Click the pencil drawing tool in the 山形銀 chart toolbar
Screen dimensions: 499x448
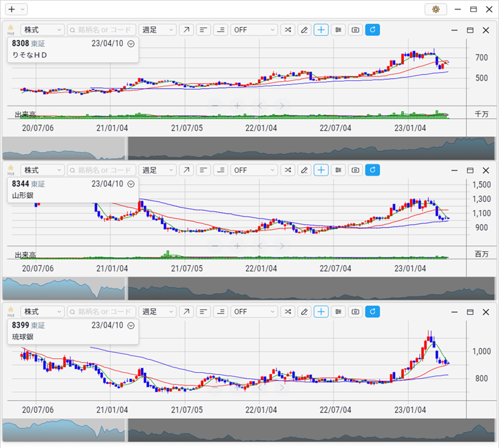point(304,170)
